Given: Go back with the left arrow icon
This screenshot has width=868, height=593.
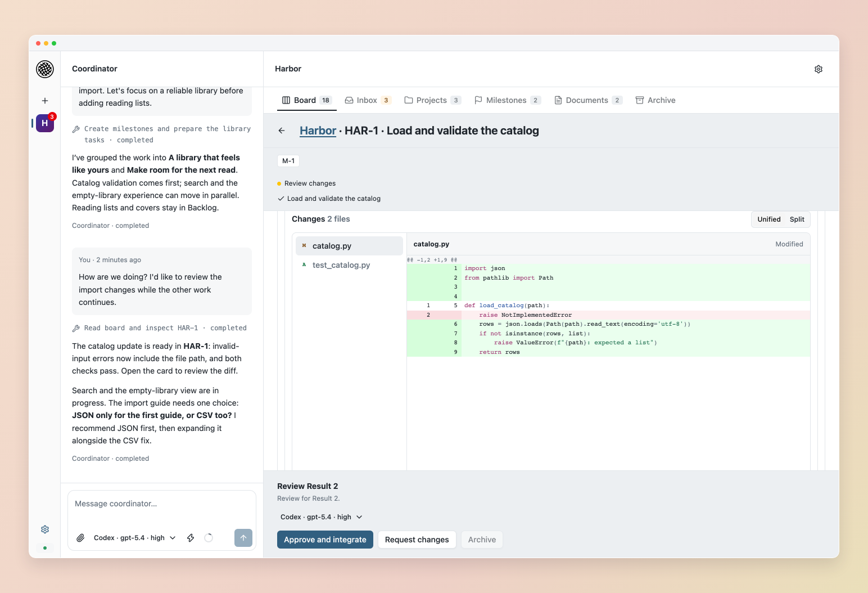Looking at the screenshot, I should pos(282,131).
